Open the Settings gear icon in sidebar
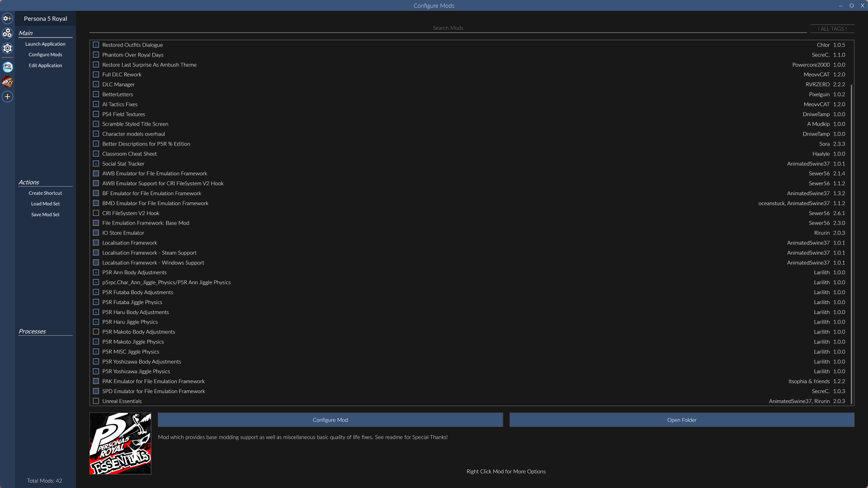This screenshot has width=868, height=488. coord(7,48)
